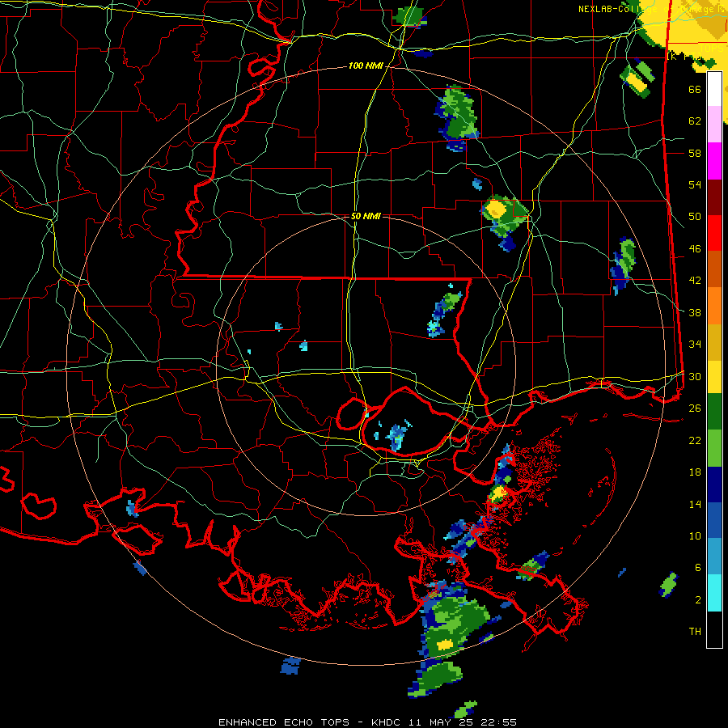The width and height of the screenshot is (728, 728).
Task: Click the "46" legend scale number
Action: coord(695,249)
